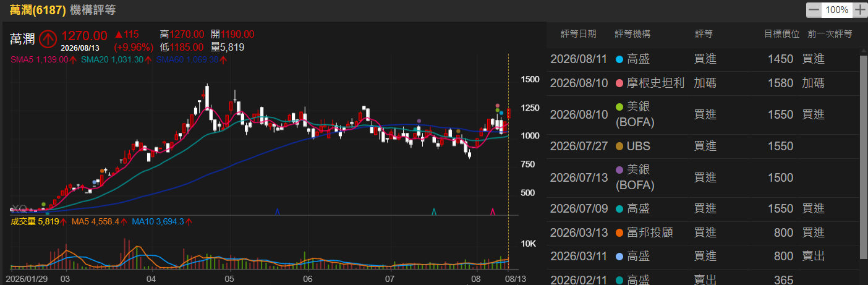The width and height of the screenshot is (868, 285).
Task: Click the ▲115 price change value
Action: 127,35
